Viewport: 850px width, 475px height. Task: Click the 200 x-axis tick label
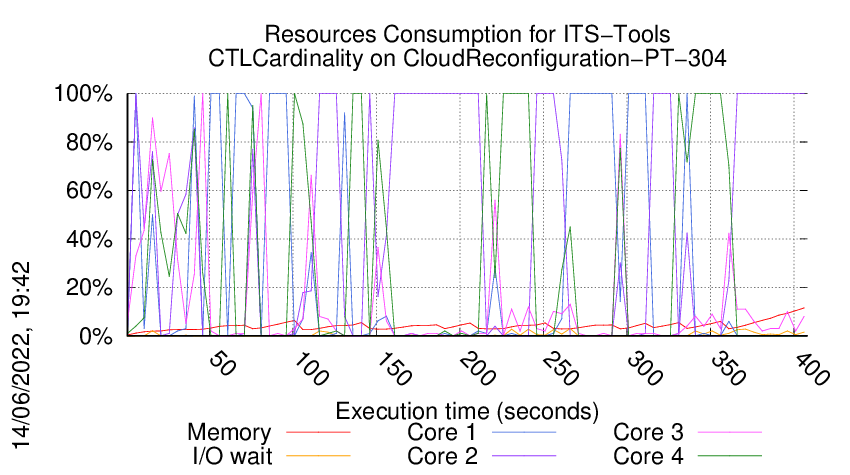(477, 369)
